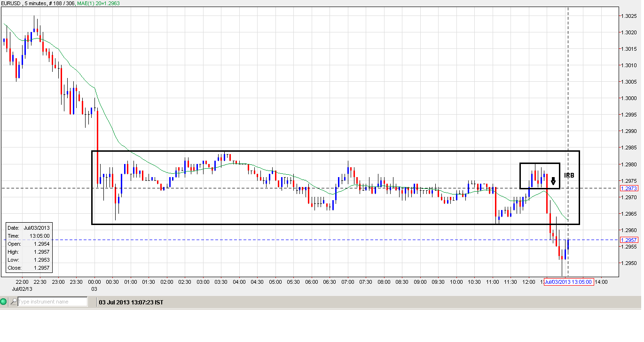This screenshot has width=644, height=342.
Task: Focus the 'Type instrument name' search field
Action: pyautogui.click(x=53, y=302)
